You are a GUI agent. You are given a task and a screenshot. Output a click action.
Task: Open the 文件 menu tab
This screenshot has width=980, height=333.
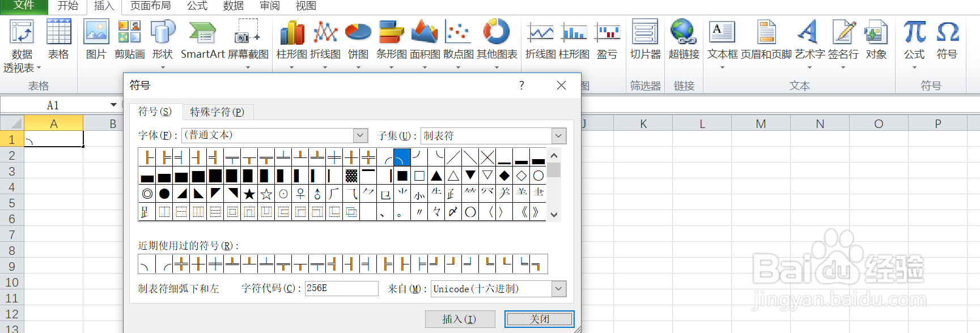click(24, 6)
